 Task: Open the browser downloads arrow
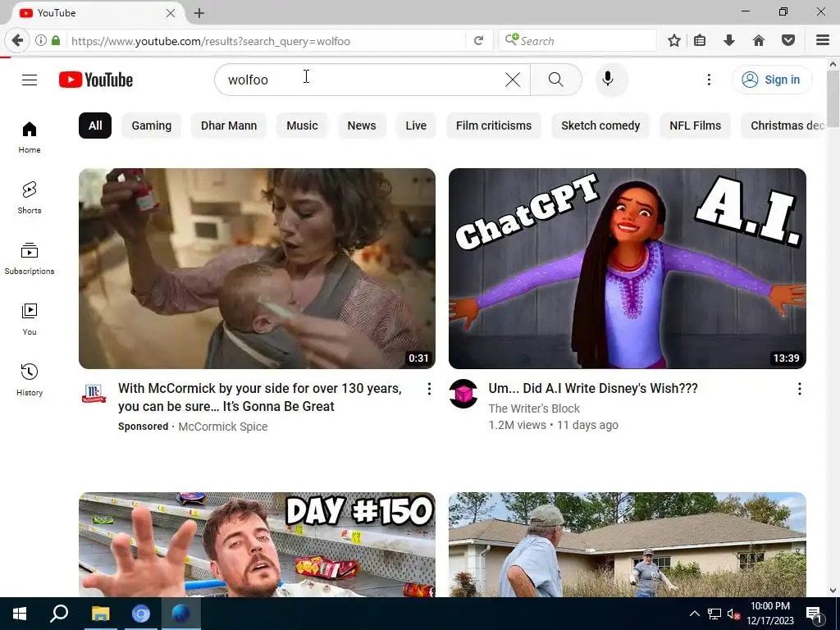(729, 40)
